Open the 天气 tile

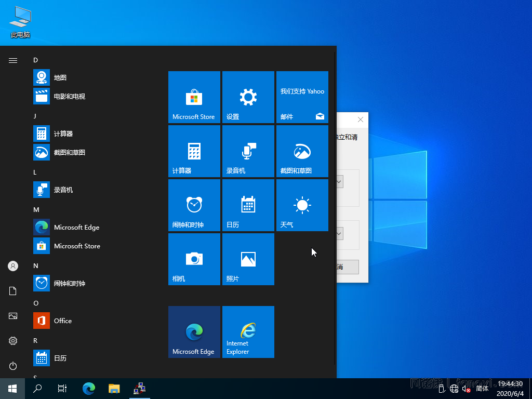(x=302, y=205)
